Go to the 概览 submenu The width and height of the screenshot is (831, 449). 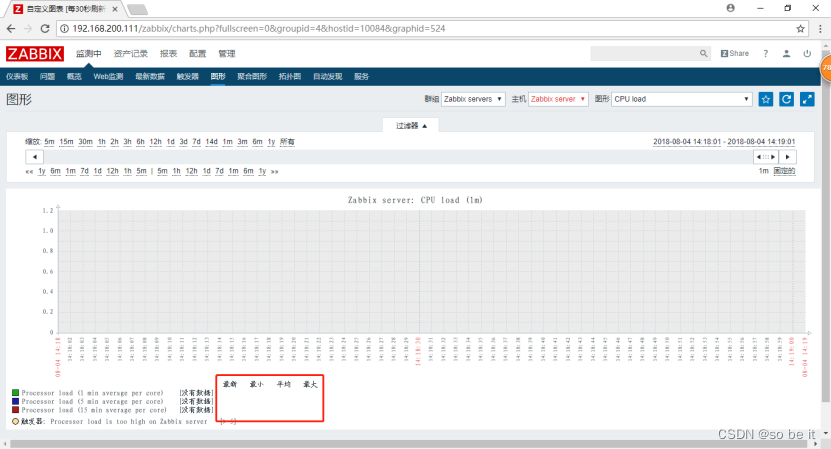pos(74,76)
